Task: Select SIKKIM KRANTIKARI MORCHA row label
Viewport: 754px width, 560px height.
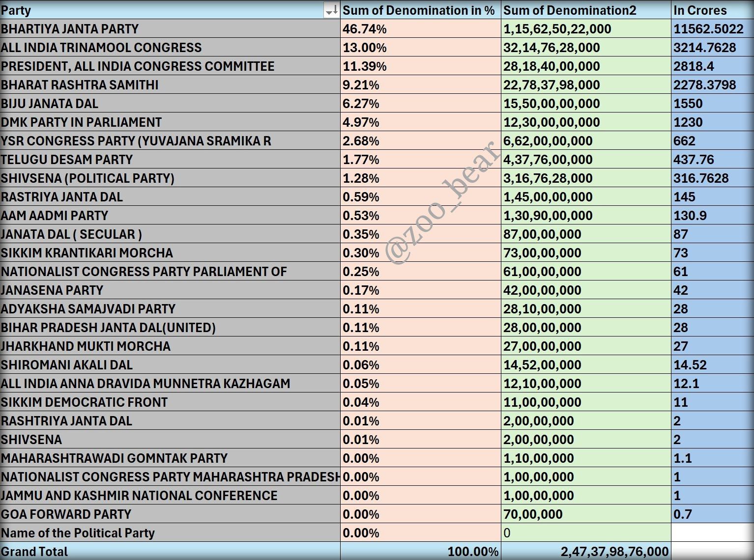Action: pos(170,253)
